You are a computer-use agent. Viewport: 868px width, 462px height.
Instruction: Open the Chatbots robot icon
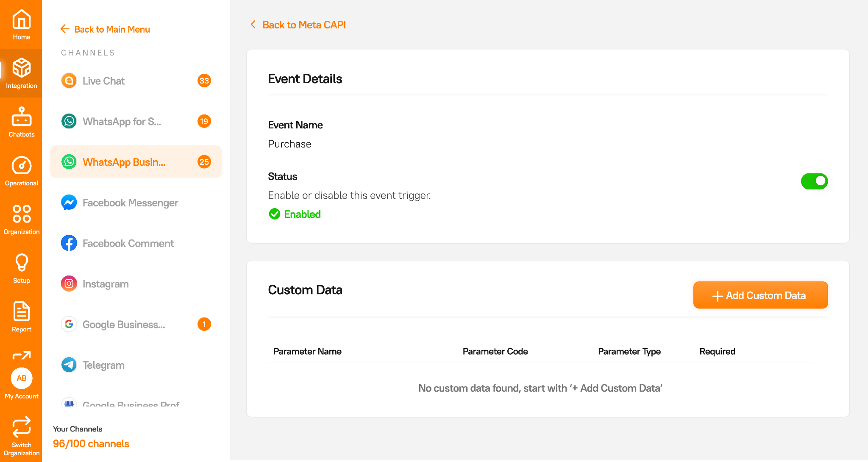click(x=21, y=117)
